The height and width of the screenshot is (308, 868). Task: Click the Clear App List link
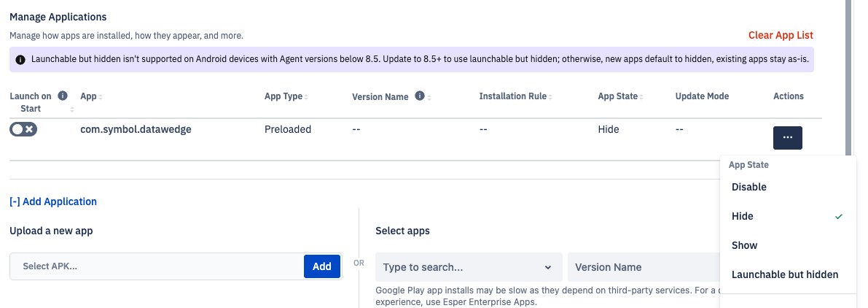pyautogui.click(x=781, y=36)
